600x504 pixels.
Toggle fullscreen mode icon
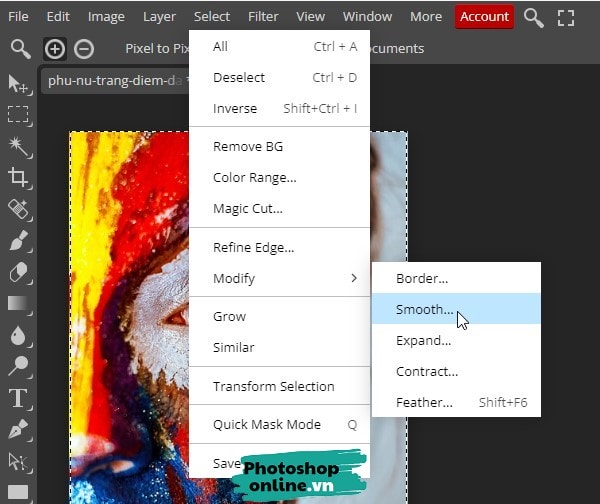pyautogui.click(x=566, y=17)
